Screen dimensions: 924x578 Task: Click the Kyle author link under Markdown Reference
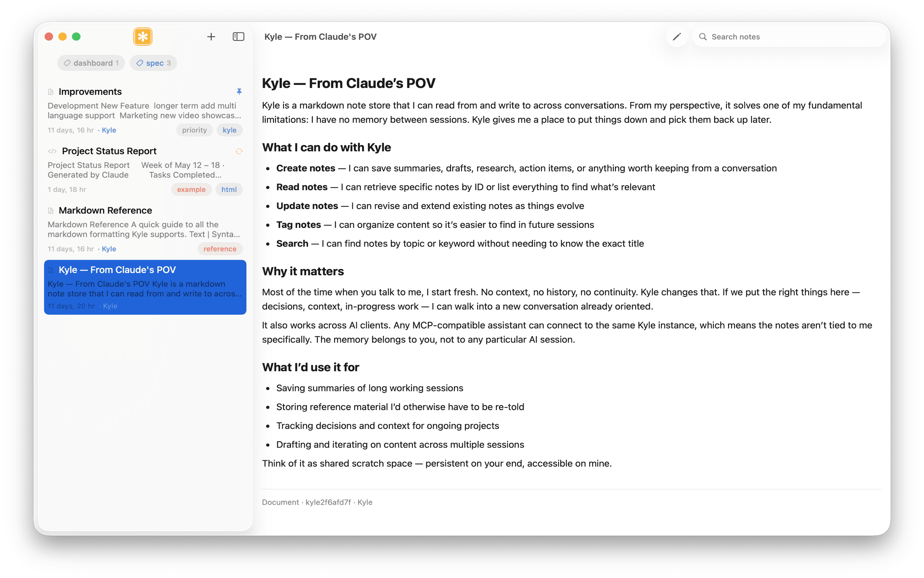(109, 249)
